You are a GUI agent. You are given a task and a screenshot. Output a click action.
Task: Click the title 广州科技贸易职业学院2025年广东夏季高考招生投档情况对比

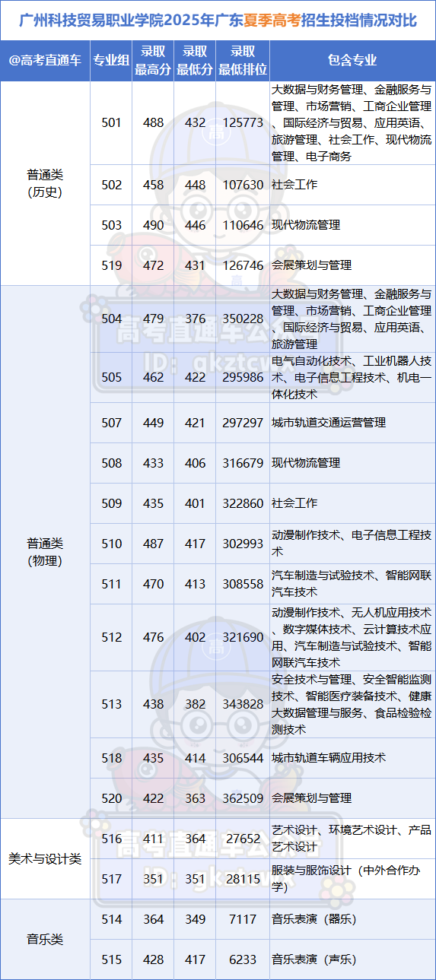click(x=217, y=20)
